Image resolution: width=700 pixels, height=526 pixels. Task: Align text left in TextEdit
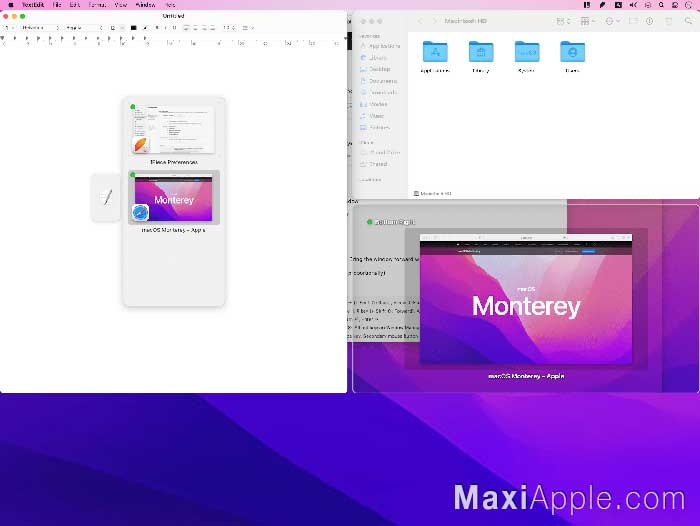click(186, 28)
